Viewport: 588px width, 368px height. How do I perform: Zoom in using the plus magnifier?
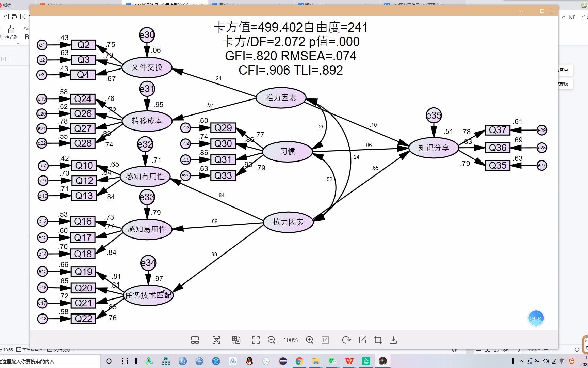tap(310, 340)
